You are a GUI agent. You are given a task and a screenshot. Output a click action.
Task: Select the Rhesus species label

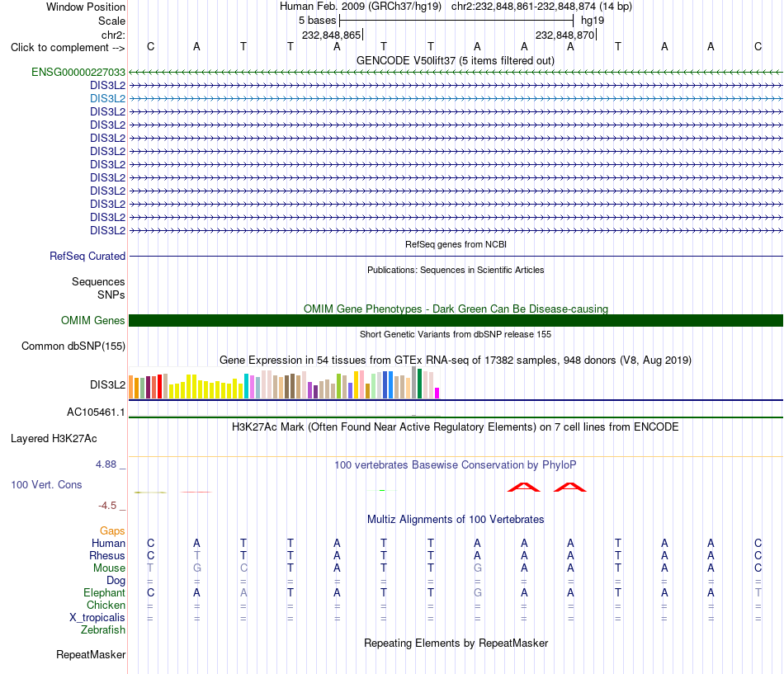coord(107,555)
